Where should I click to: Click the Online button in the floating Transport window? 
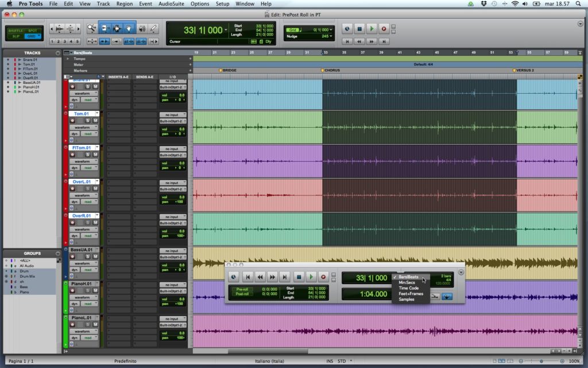[233, 277]
